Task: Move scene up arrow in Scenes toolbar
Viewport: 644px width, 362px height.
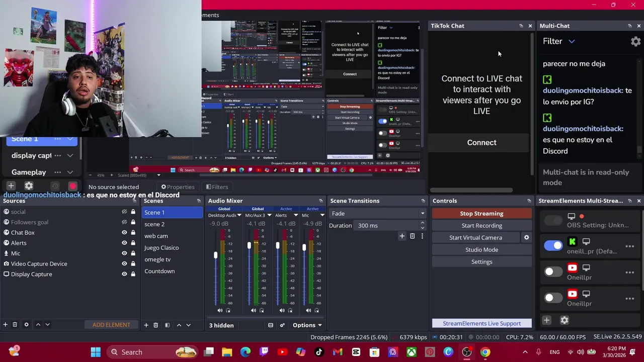Action: pyautogui.click(x=179, y=325)
